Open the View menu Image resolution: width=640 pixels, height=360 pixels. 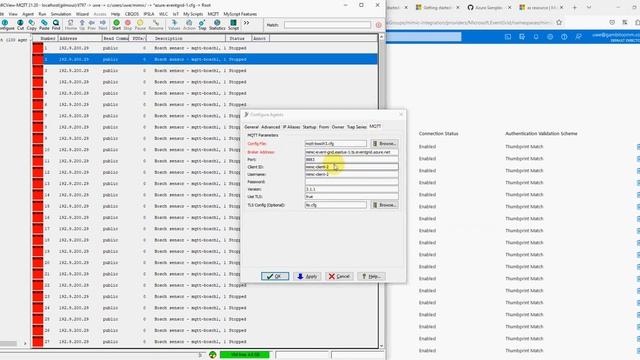[x=13, y=14]
